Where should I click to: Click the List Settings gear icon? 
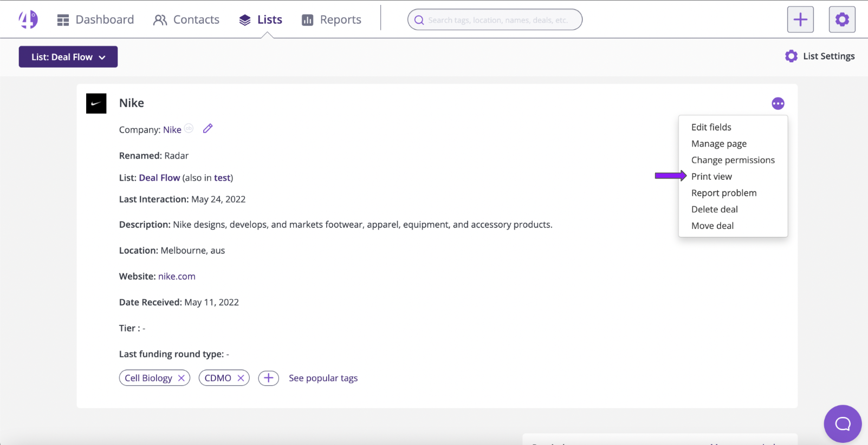pos(791,56)
